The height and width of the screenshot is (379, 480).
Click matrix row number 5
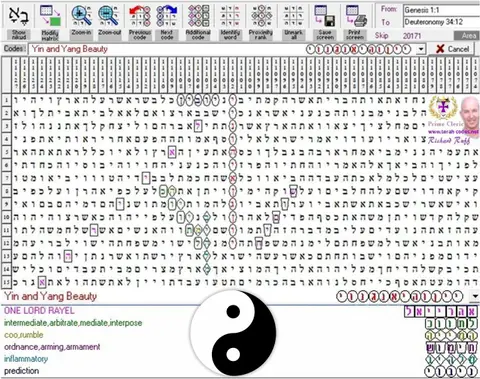[7, 152]
